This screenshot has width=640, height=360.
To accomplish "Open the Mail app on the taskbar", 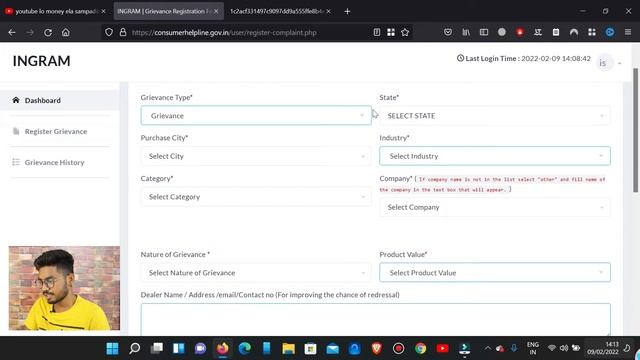I will (333, 348).
